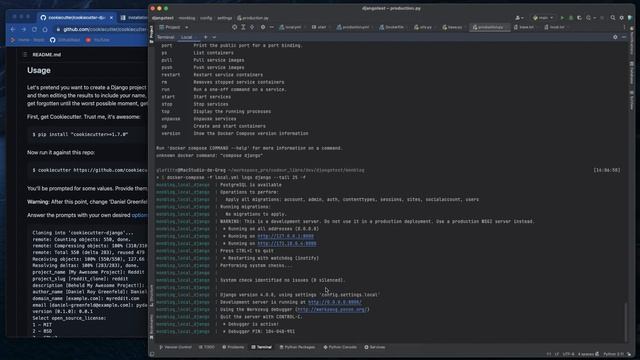Click the Search Everywhere magnifier icon
Screen dimensions: 640x360
613,18
